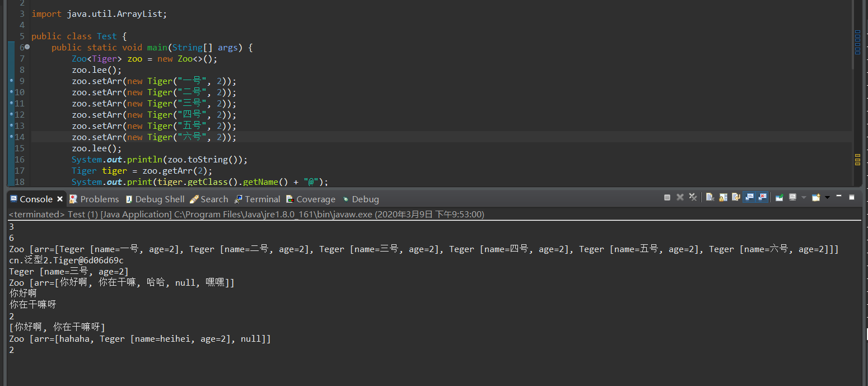Click the gutter marker on line 14

pos(11,137)
